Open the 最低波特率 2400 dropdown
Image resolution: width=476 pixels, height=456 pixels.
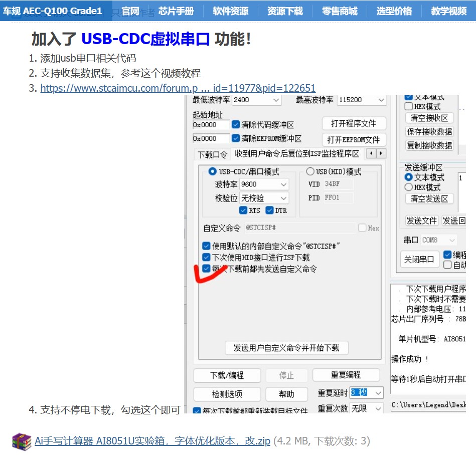256,100
